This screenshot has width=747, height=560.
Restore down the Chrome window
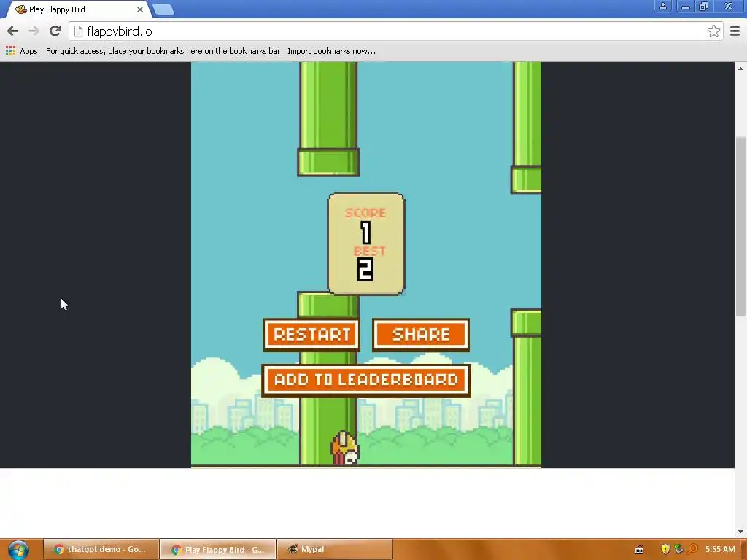tap(704, 6)
